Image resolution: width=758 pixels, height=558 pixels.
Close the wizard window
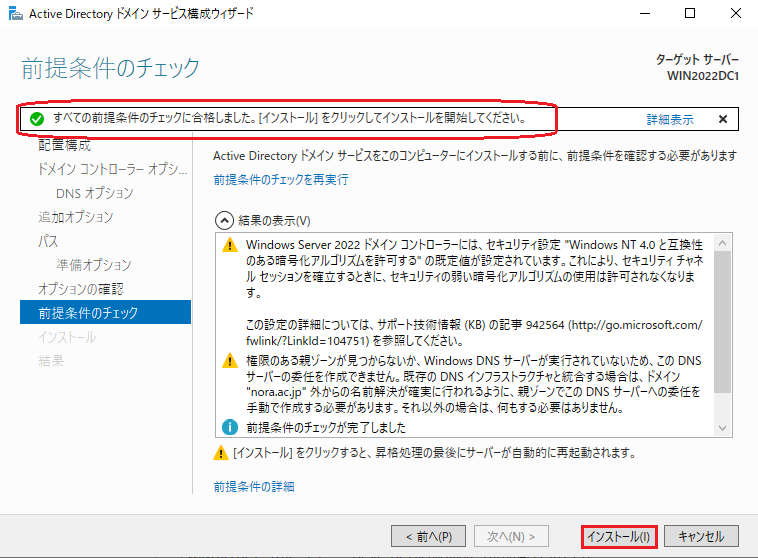coord(736,13)
